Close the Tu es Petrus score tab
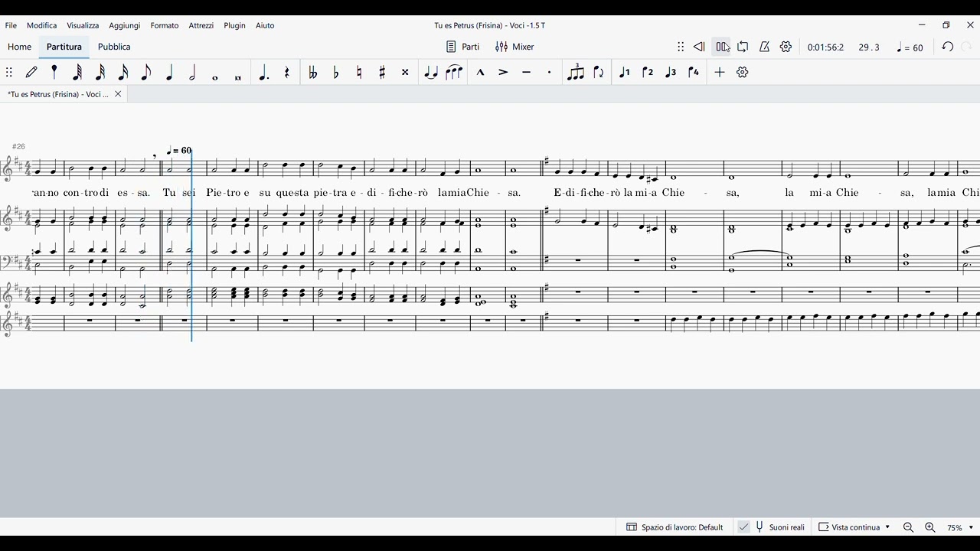Screen dimensions: 980x551 click(x=118, y=94)
